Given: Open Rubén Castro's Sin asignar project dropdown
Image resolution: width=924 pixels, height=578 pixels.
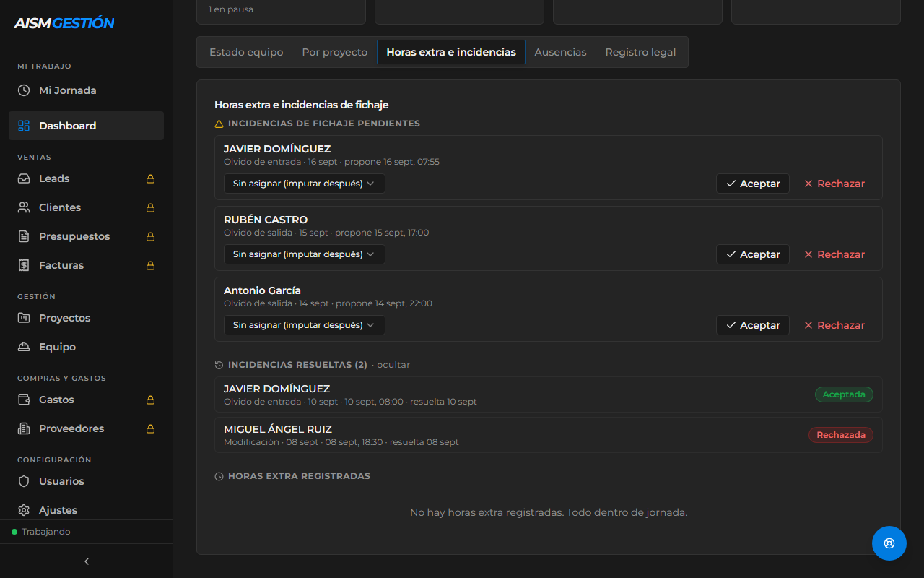Looking at the screenshot, I should point(304,254).
